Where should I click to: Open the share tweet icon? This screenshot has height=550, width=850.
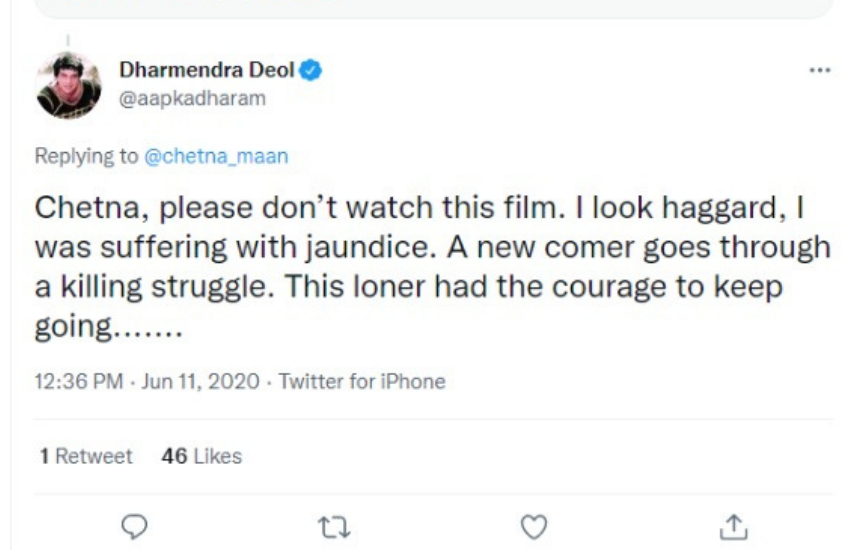point(735,525)
